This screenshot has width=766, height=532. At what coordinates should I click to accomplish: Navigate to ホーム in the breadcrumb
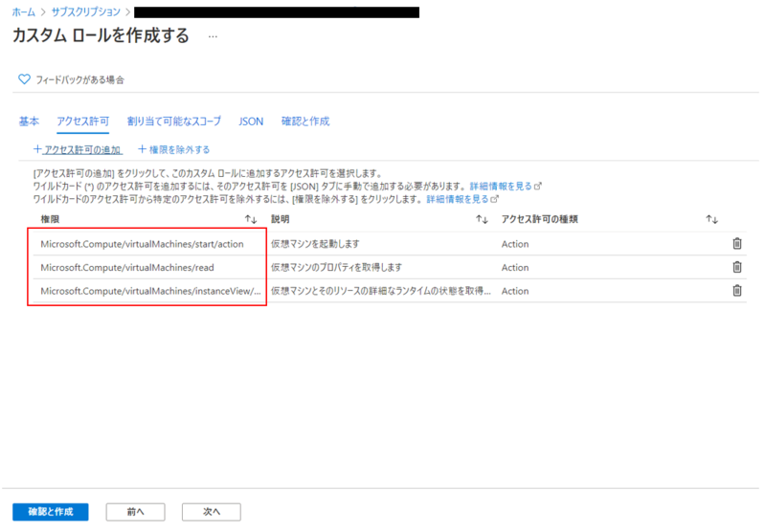point(23,11)
